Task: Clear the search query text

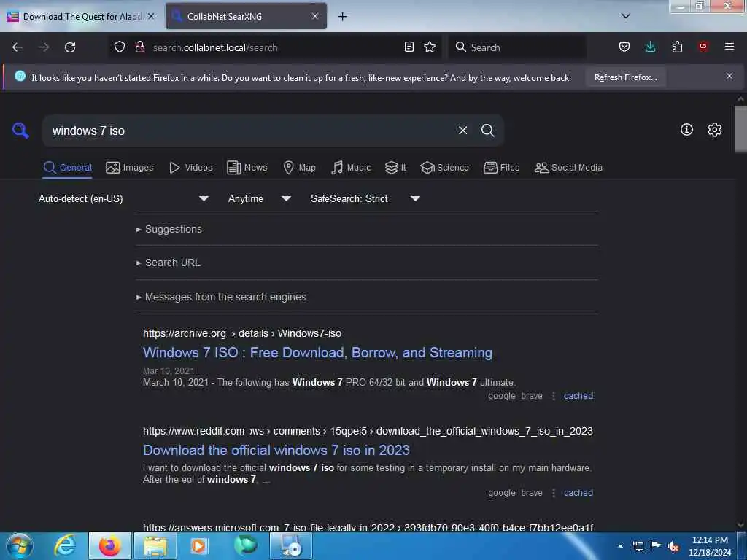Action: 462,130
